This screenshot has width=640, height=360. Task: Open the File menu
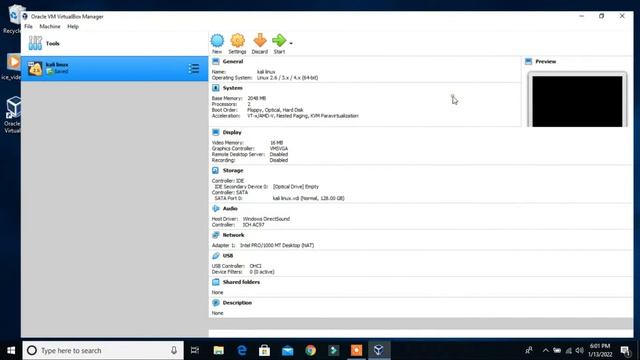28,27
